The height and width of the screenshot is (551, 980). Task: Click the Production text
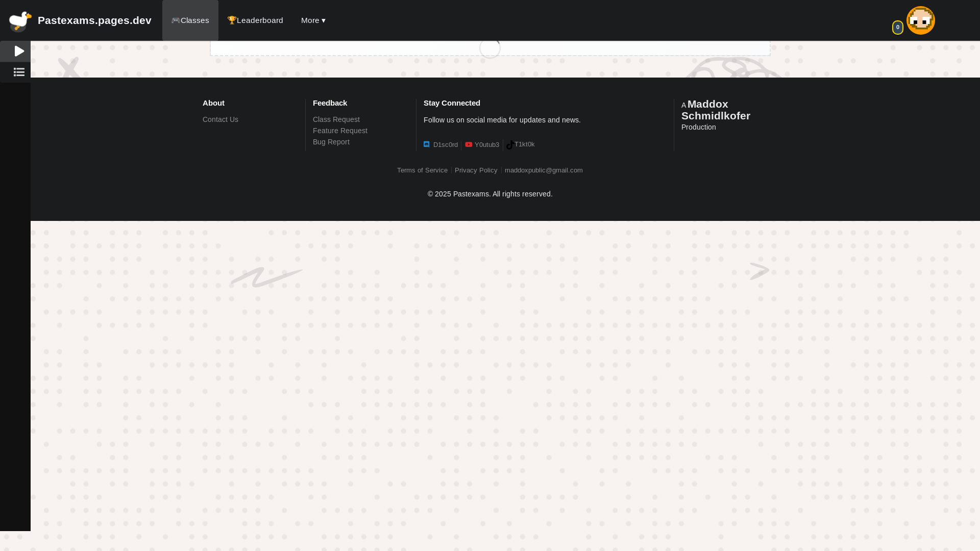pos(699,127)
